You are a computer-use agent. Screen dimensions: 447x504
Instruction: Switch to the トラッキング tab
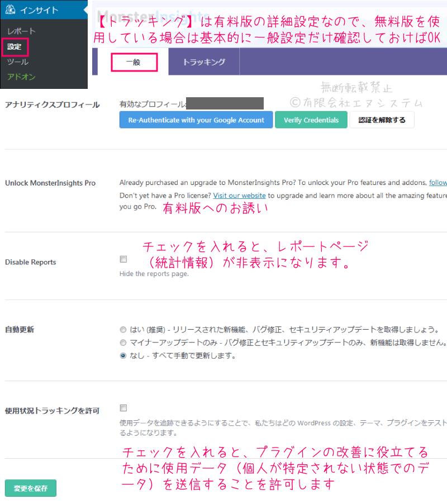tap(204, 61)
